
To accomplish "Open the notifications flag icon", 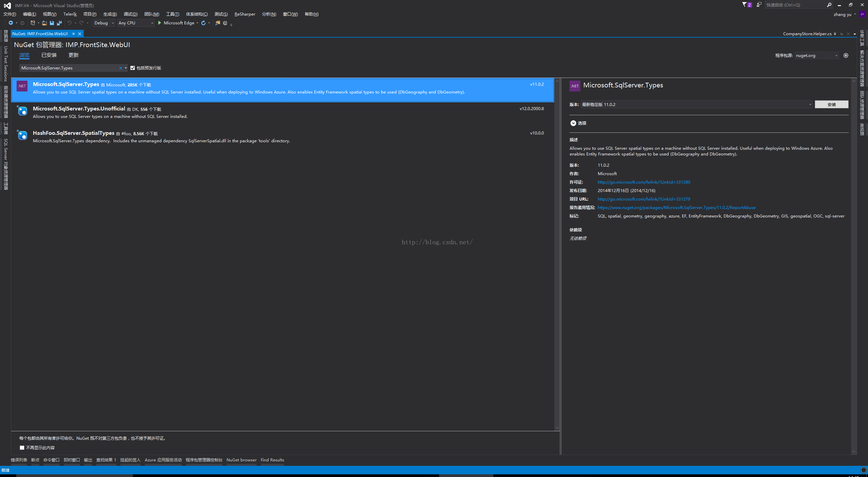I will click(744, 5).
